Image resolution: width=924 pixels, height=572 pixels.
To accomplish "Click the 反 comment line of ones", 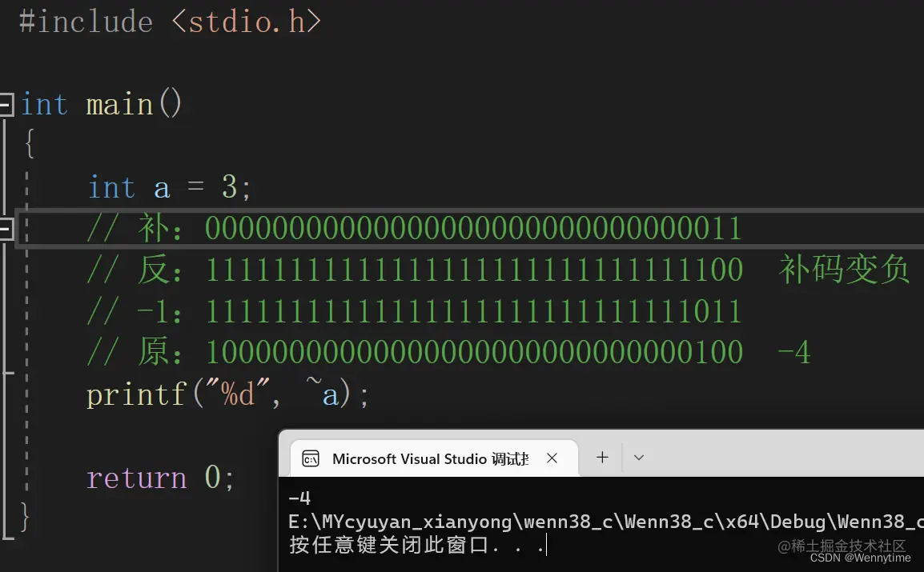I will 415,270.
